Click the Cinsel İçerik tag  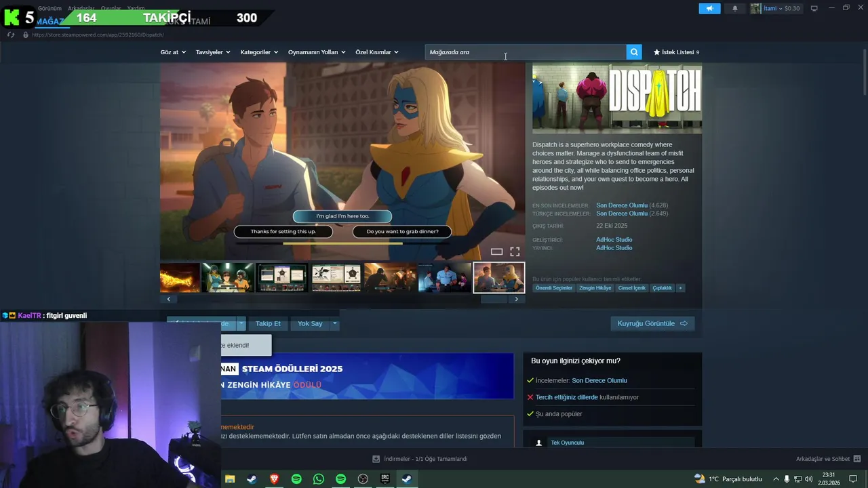(632, 288)
